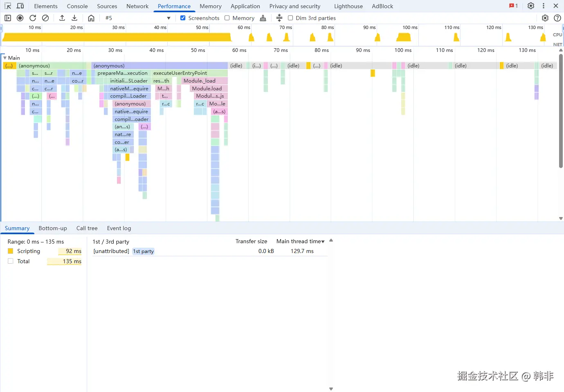Select the Memory panel tab

click(x=211, y=6)
